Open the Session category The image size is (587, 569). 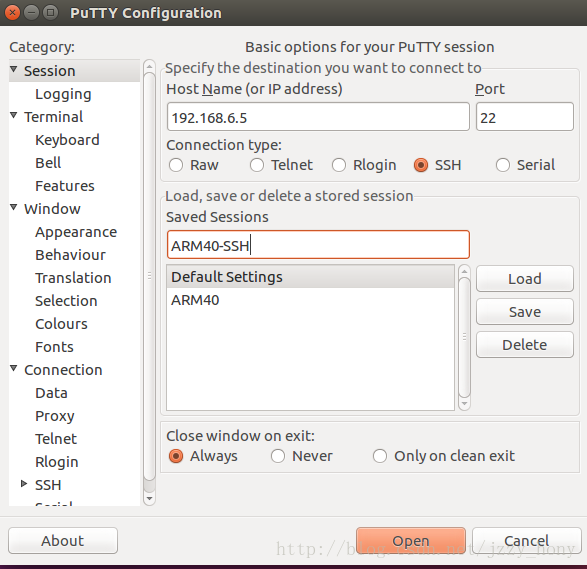(x=49, y=71)
